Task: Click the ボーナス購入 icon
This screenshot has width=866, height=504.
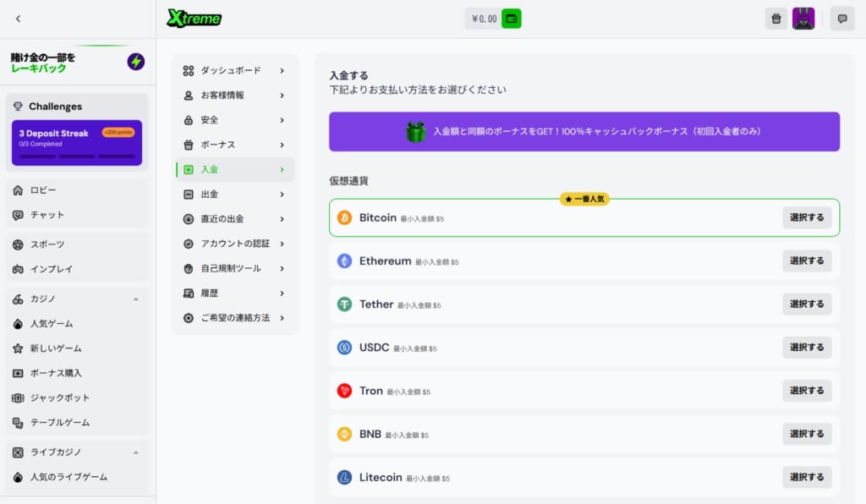Action: point(18,373)
